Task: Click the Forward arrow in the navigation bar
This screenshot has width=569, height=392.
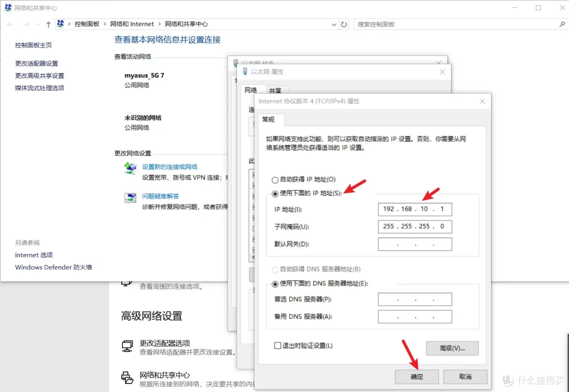Action: 25,24
